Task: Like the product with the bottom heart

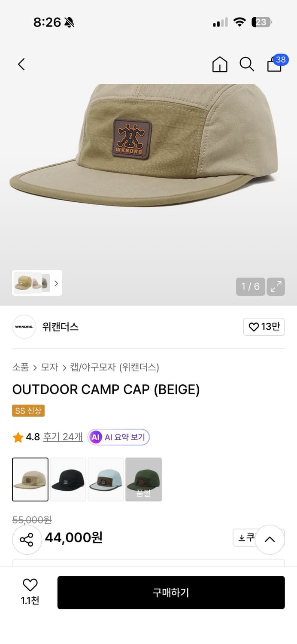Action: (29, 585)
